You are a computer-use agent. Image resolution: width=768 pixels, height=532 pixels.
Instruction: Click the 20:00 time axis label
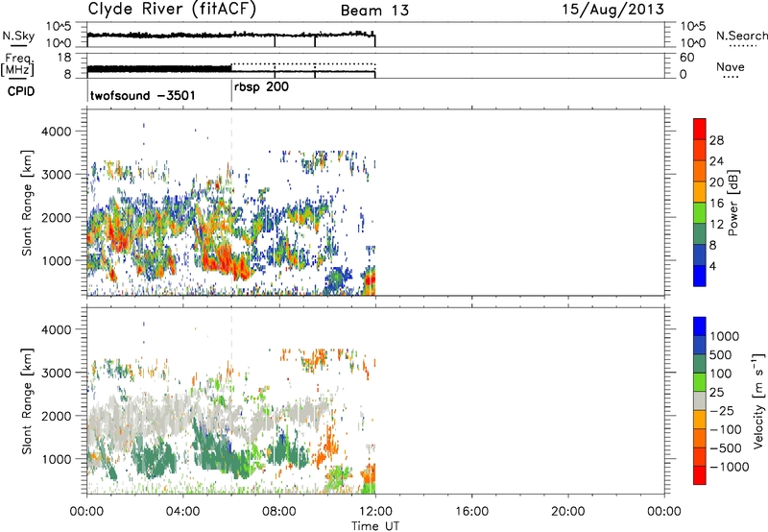coord(568,512)
